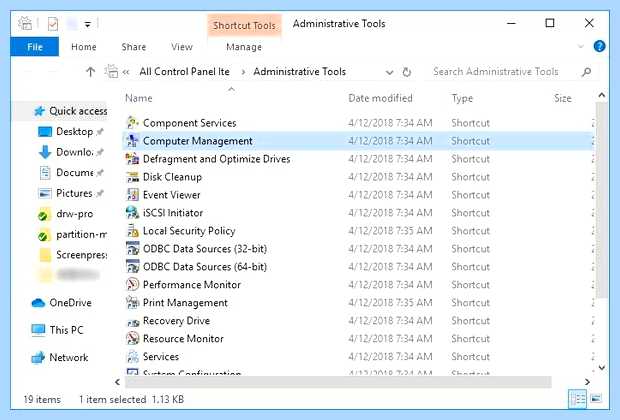The image size is (620, 420).
Task: Click the iSCSI Initiator icon
Action: coord(132,213)
